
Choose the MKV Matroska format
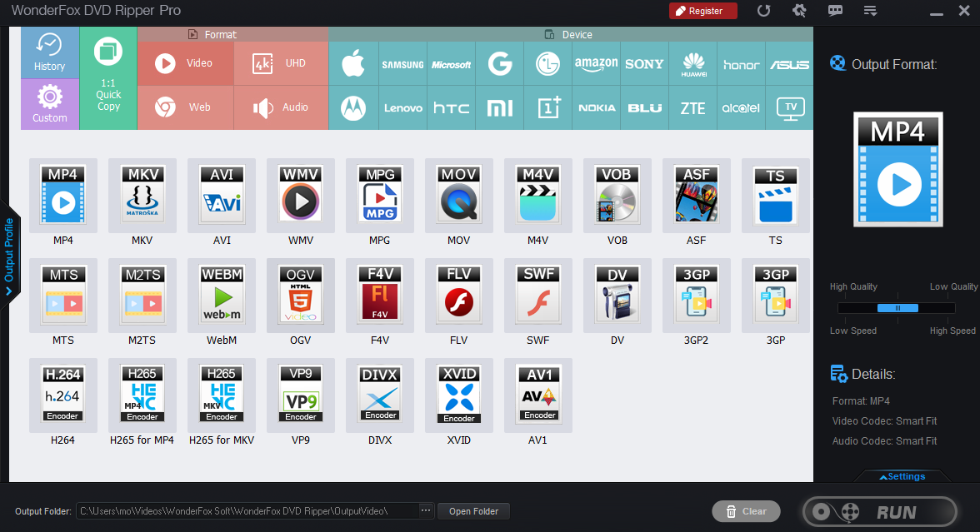click(142, 195)
